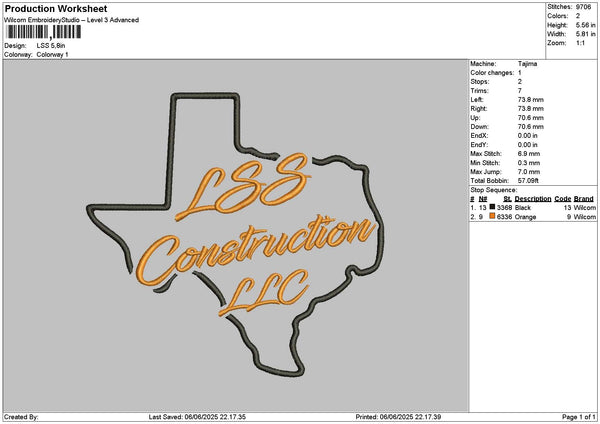Click the Min Stitch value 0.3 mm
600x424 pixels.
[x=529, y=163]
